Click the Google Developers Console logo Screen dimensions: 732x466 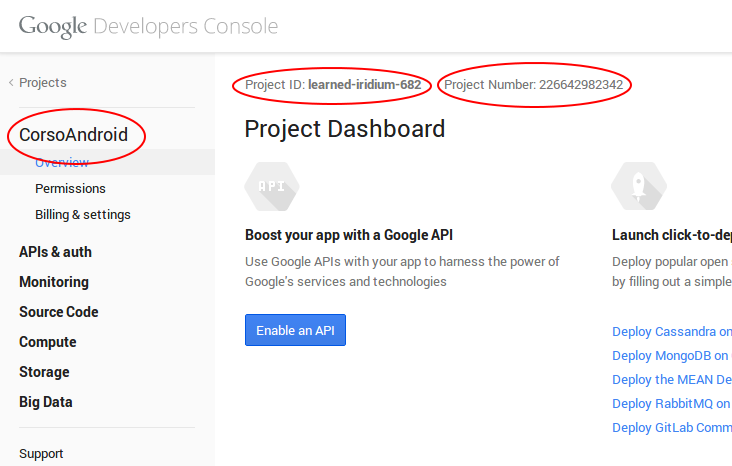[x=148, y=27]
